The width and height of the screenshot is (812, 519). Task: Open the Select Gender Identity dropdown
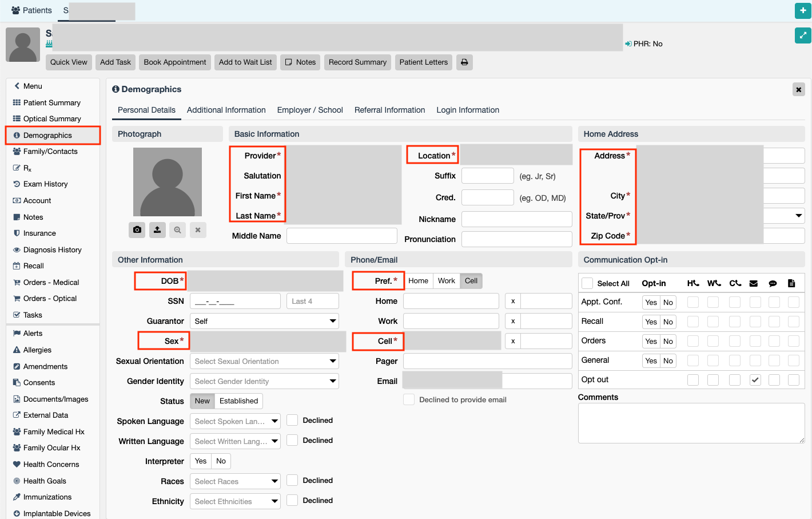coord(264,381)
